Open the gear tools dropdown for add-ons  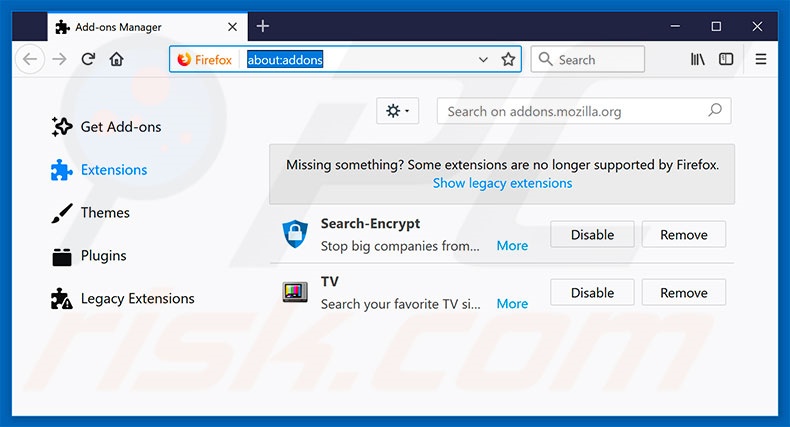click(x=398, y=111)
